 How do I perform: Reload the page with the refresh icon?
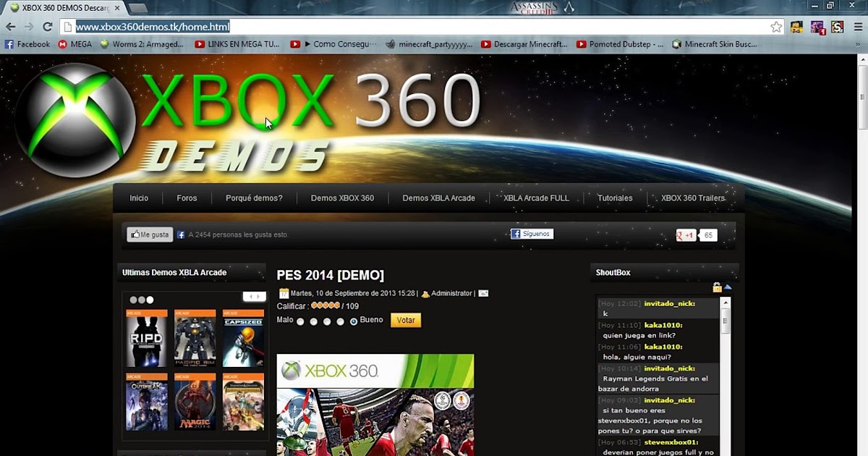48,27
